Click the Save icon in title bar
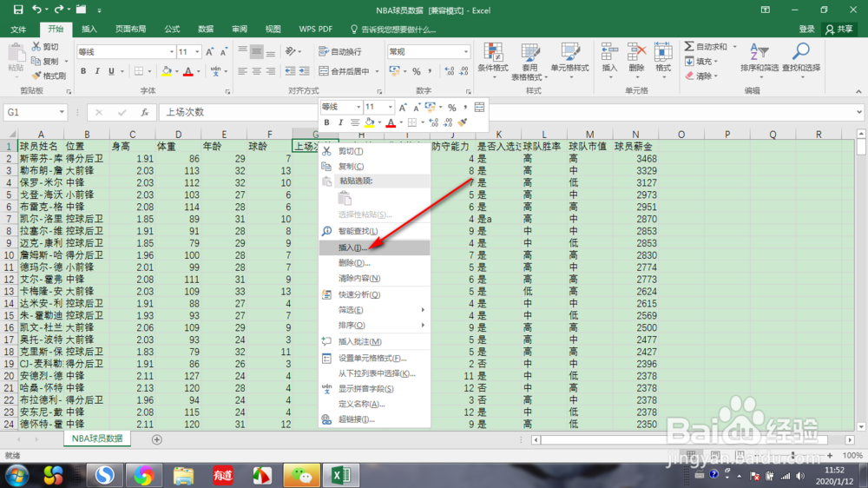The width and height of the screenshot is (868, 488). pos(18,10)
